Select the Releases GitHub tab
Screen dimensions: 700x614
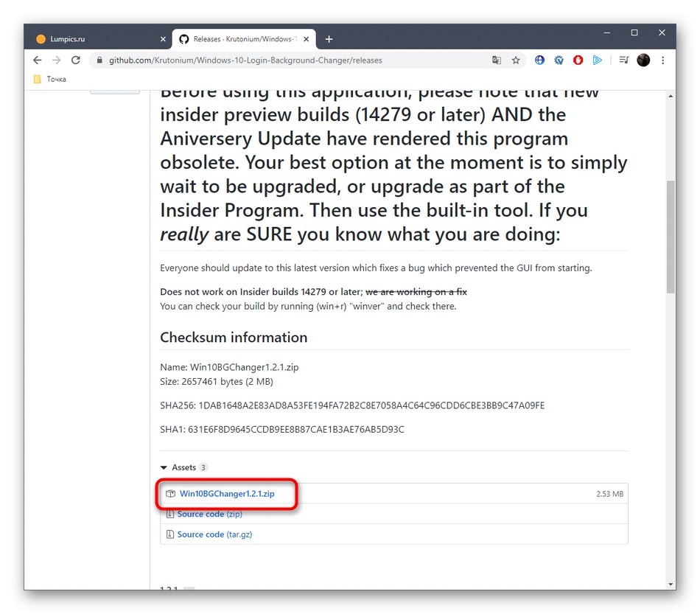point(243,38)
